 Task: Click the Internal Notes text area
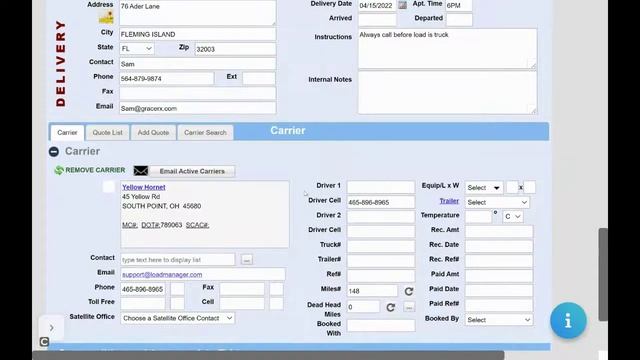click(x=447, y=93)
